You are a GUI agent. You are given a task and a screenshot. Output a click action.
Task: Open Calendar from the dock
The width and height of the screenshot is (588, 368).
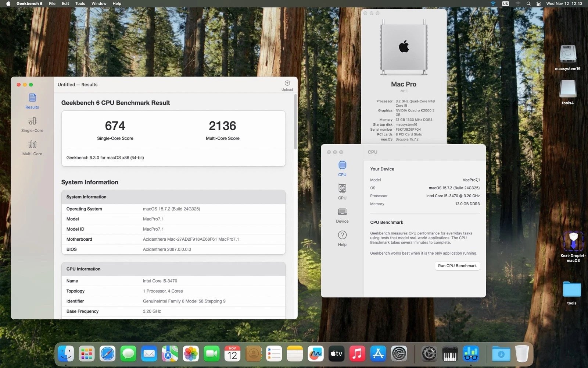232,354
